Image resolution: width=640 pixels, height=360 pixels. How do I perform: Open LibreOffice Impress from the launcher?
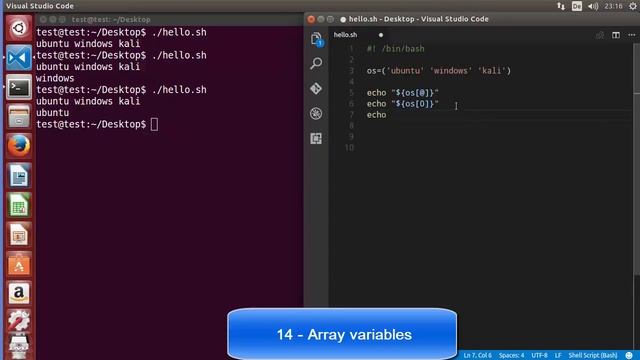[18, 234]
